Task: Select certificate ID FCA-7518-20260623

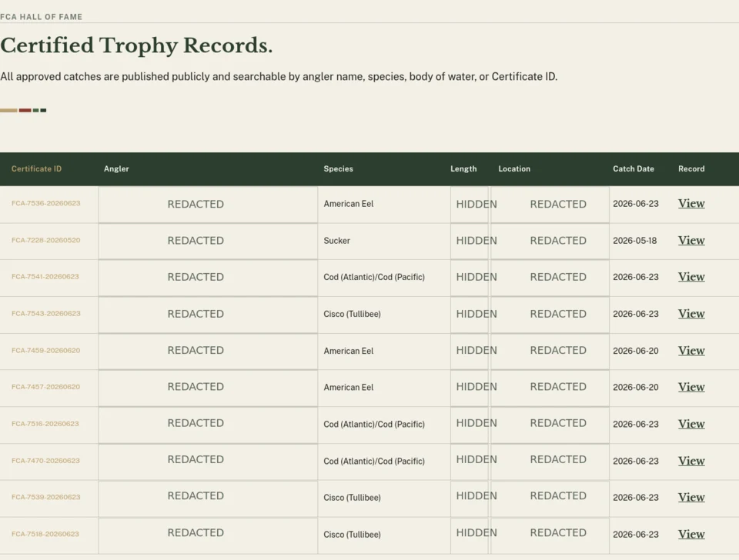Action: click(45, 534)
